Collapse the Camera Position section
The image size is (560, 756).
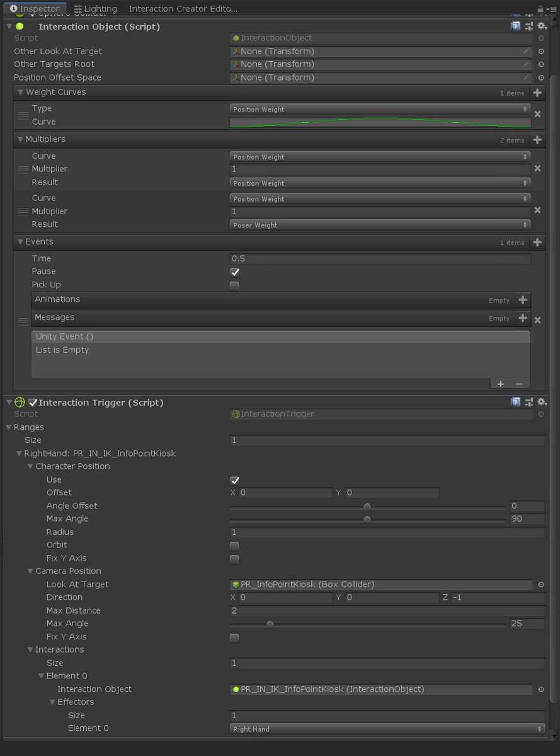click(x=30, y=571)
